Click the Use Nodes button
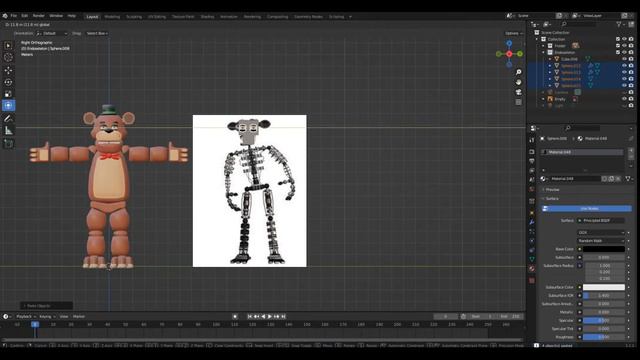Image resolution: width=640 pixels, height=360 pixels. 587,209
